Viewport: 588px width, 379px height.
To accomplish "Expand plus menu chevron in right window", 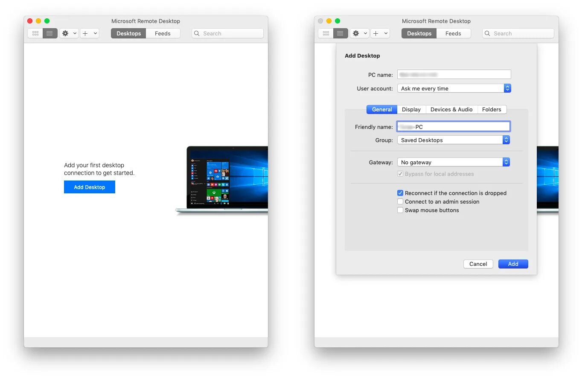I will click(x=386, y=33).
